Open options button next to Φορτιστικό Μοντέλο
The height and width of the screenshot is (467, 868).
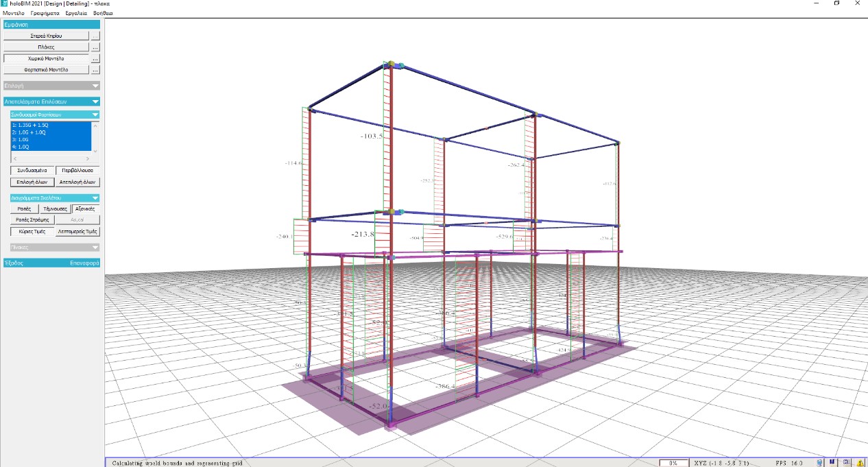(95, 70)
